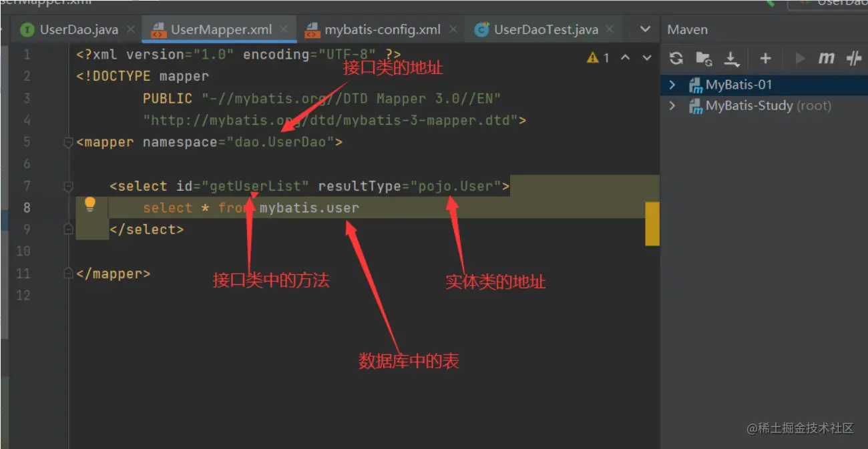This screenshot has width=868, height=449.
Task: Click generate sources and update folders icon
Action: pos(704,59)
